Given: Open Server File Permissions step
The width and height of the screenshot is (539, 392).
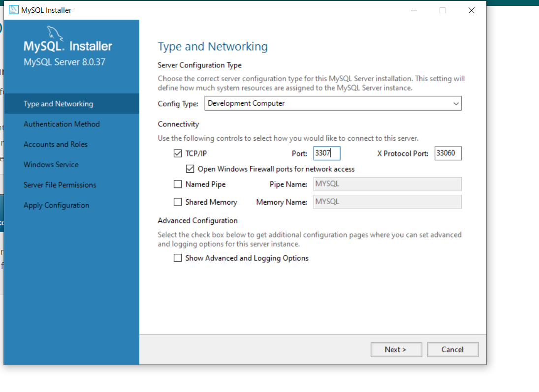Looking at the screenshot, I should (60, 185).
